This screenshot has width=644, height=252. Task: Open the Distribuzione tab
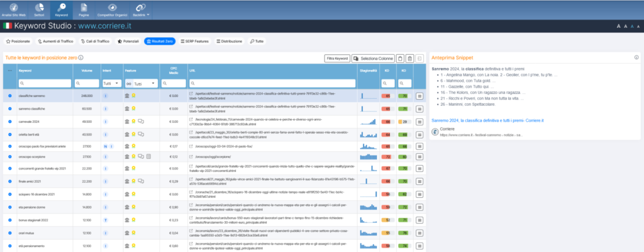(229, 41)
